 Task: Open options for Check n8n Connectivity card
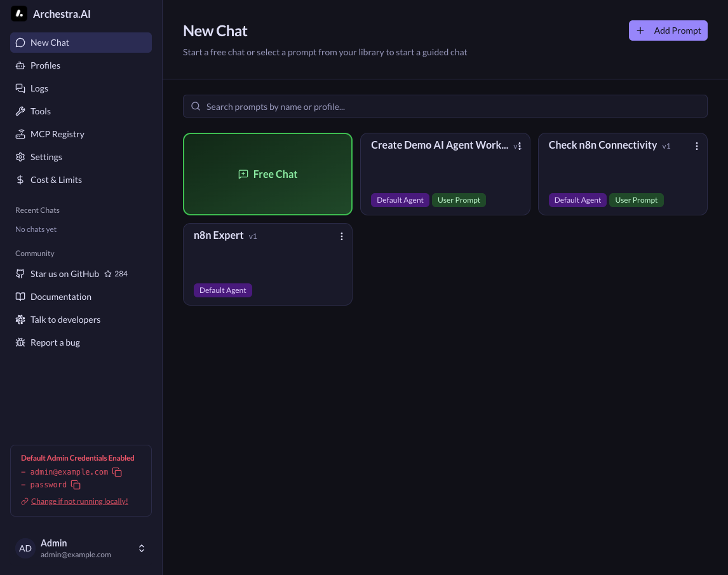[x=697, y=146]
